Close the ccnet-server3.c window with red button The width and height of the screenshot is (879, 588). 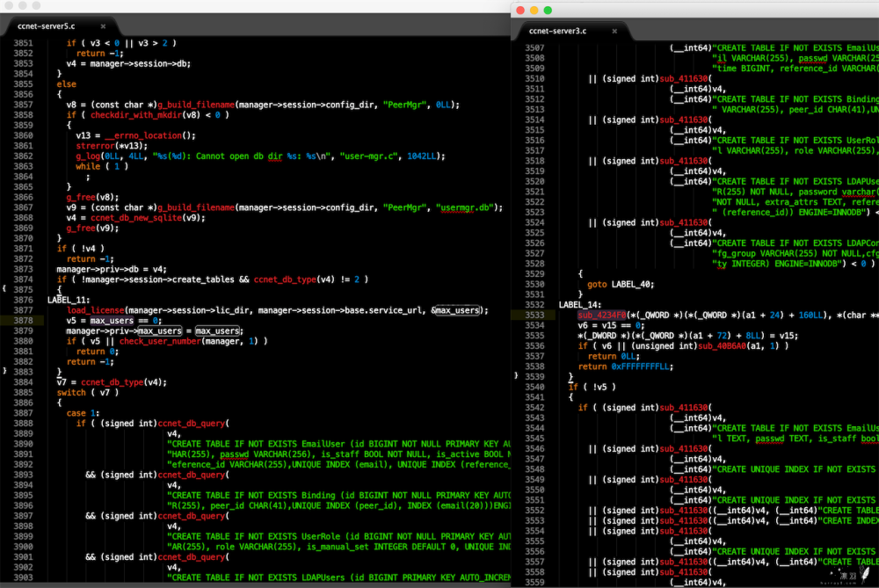click(520, 10)
